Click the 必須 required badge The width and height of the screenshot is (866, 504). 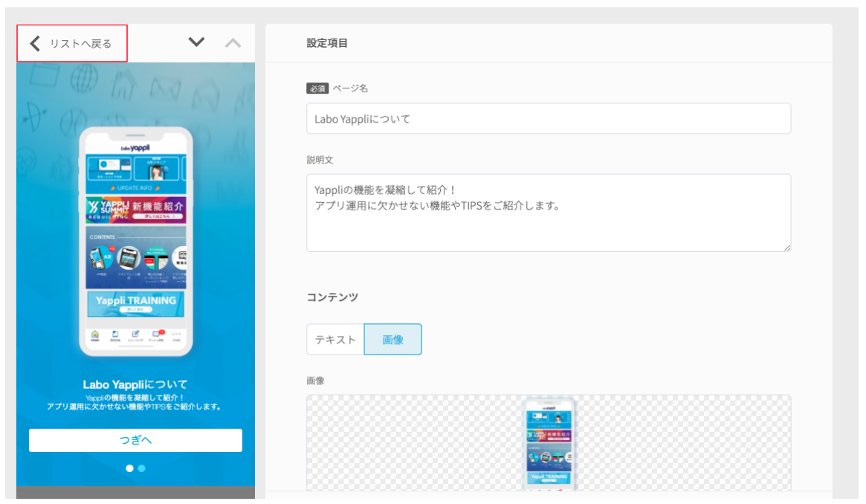[317, 88]
